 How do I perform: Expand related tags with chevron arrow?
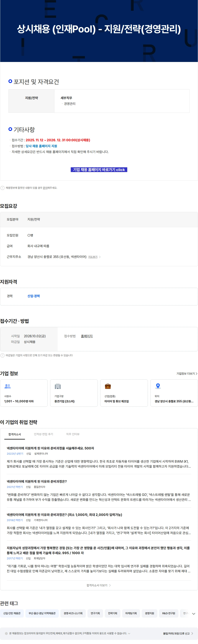[193, 613]
